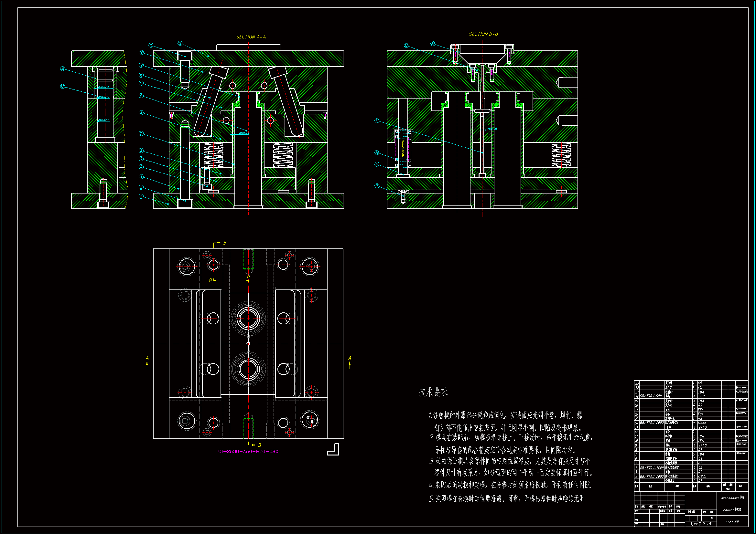Select the SECTION A-A title text
Image resolution: width=756 pixels, height=534 pixels.
pos(251,37)
